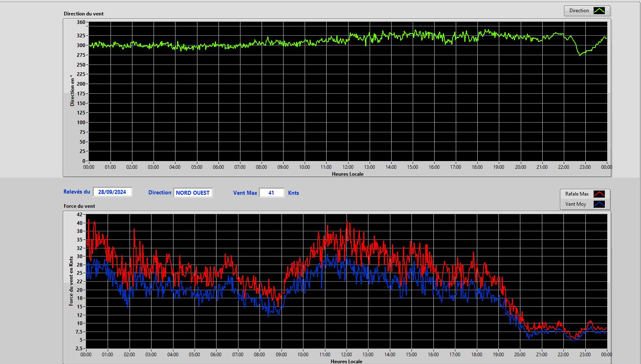Screen dimensions: 641x364
Task: Click the 'Direction' label beside NORD OUEST field
Action: pos(160,193)
